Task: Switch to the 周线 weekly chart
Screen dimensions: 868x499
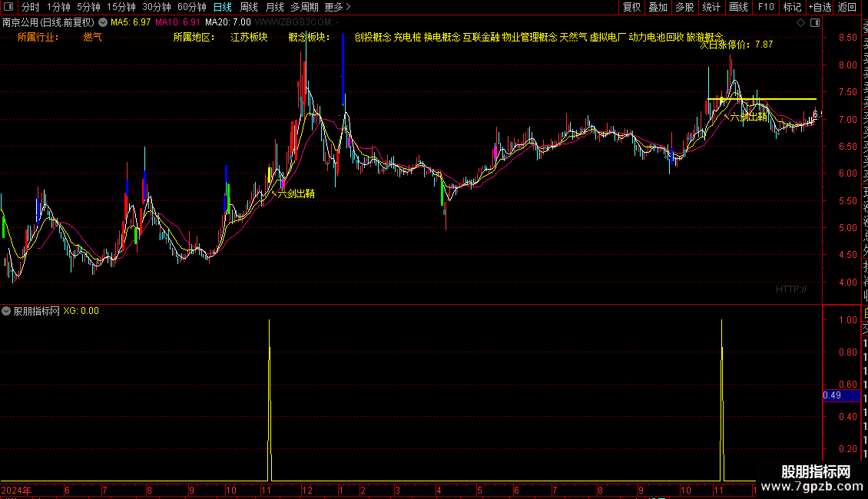Action: coord(249,7)
